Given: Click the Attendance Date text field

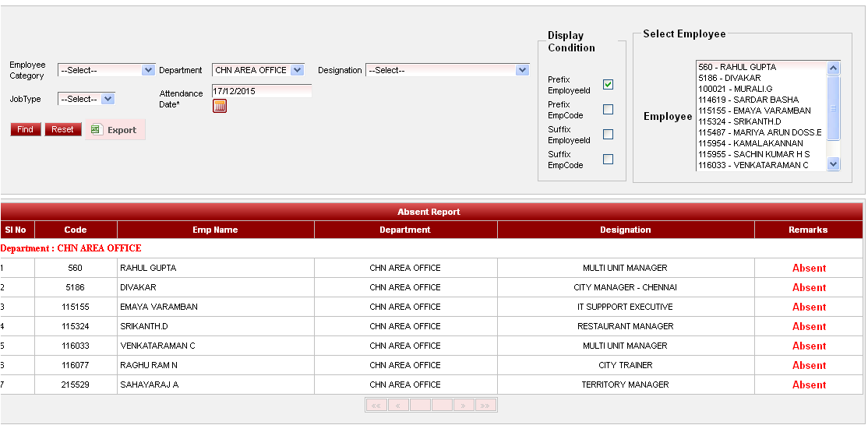Looking at the screenshot, I should coord(261,91).
